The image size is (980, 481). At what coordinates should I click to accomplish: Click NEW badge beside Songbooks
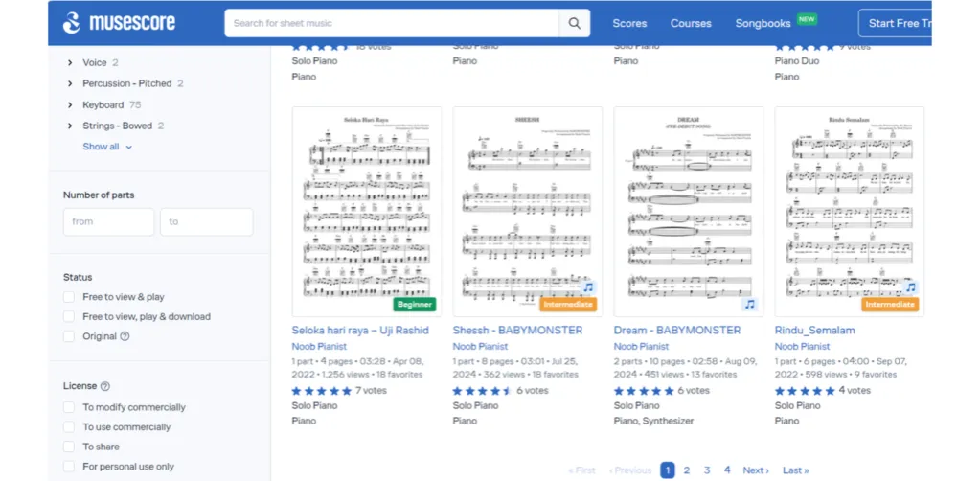pyautogui.click(x=807, y=19)
